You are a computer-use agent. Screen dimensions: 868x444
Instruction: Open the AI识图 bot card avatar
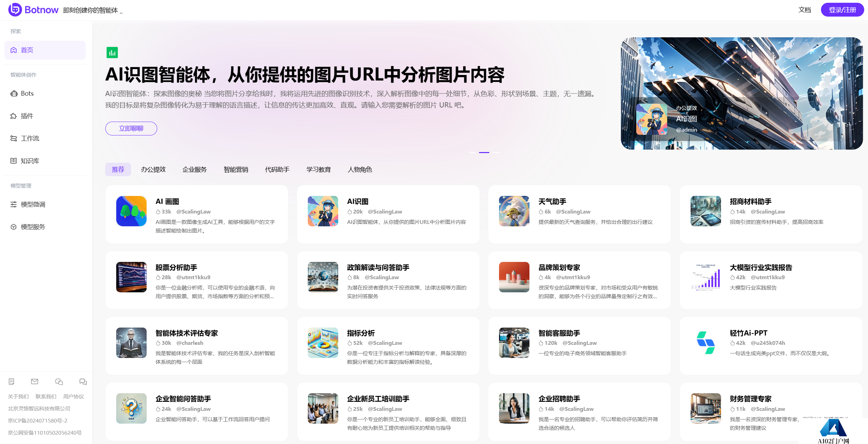point(323,211)
